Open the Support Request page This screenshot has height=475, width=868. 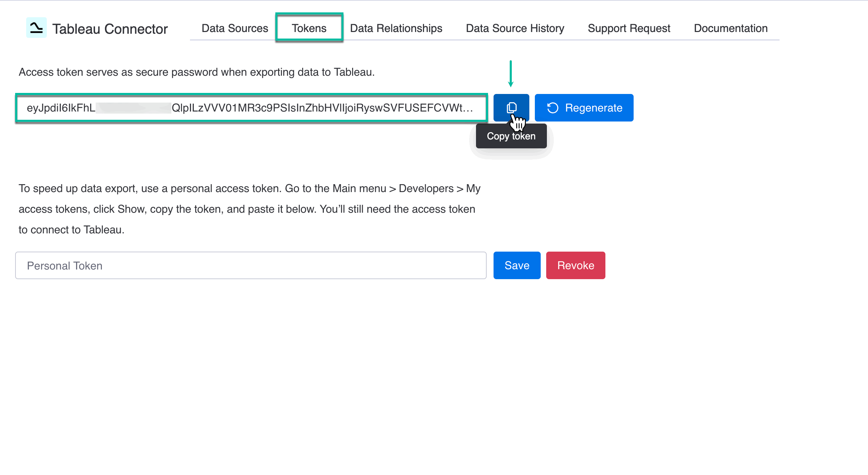[x=629, y=28]
